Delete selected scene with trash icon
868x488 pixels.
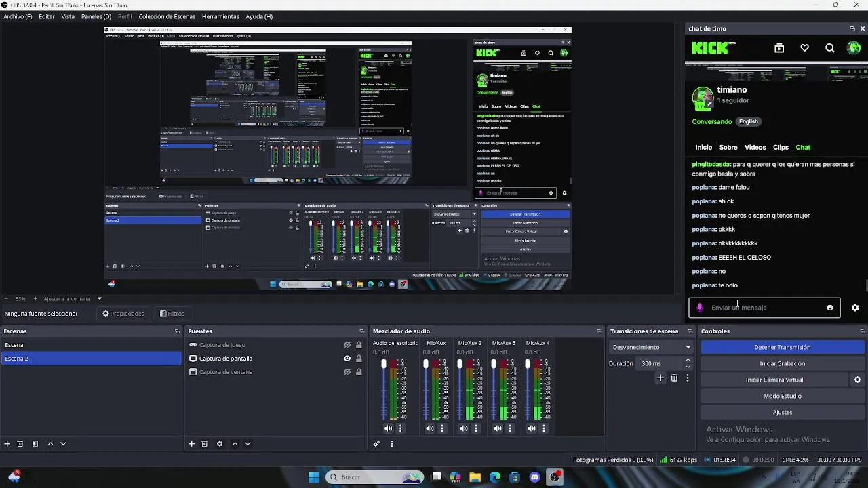(20, 444)
